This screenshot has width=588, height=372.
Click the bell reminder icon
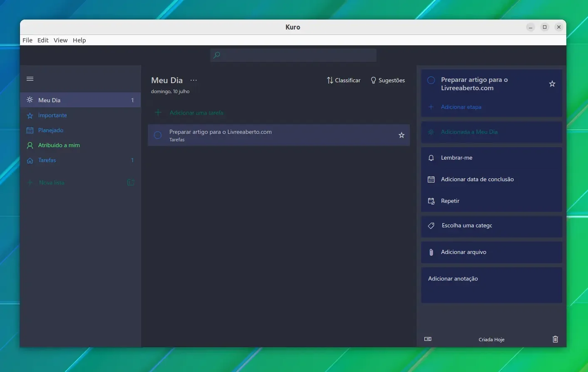coord(431,158)
